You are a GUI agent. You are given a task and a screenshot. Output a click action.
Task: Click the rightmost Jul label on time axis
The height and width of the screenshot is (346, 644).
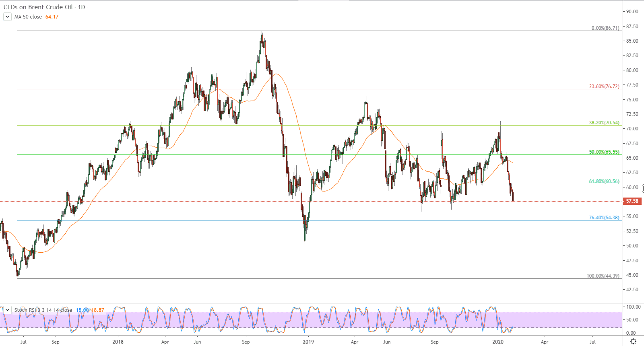tap(592, 342)
